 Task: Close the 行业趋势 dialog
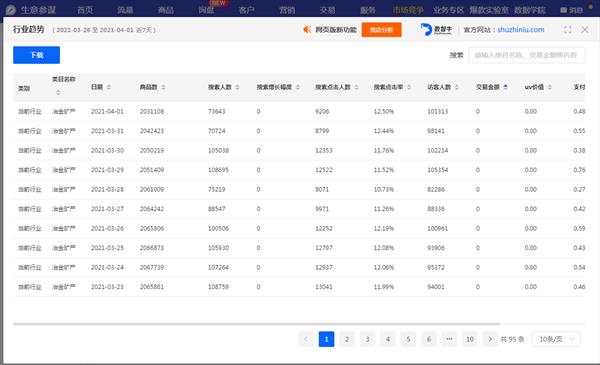pos(585,29)
